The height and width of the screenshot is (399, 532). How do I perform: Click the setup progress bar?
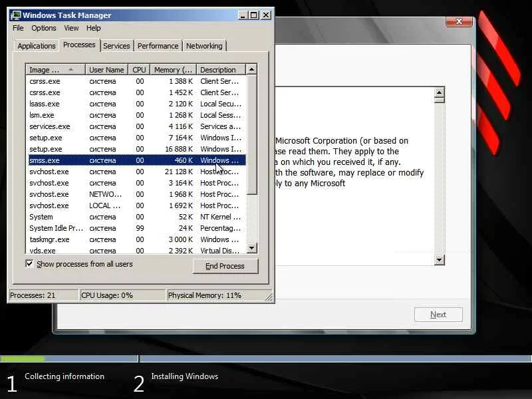[266, 358]
